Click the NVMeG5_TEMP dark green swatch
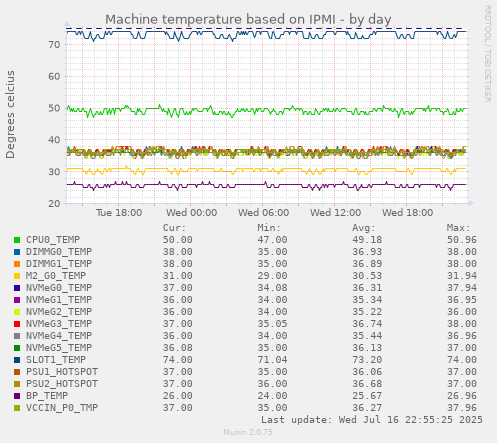The width and height of the screenshot is (497, 443). tap(17, 348)
